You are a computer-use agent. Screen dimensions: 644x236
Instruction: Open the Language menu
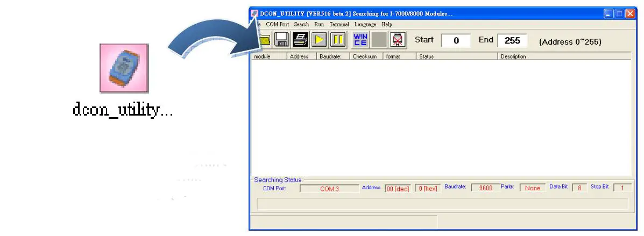click(x=365, y=24)
